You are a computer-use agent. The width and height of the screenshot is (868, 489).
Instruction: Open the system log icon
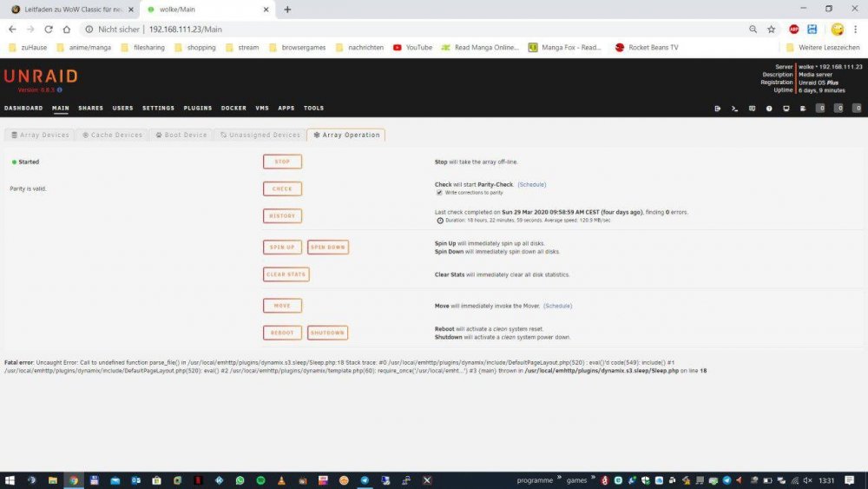click(x=803, y=109)
